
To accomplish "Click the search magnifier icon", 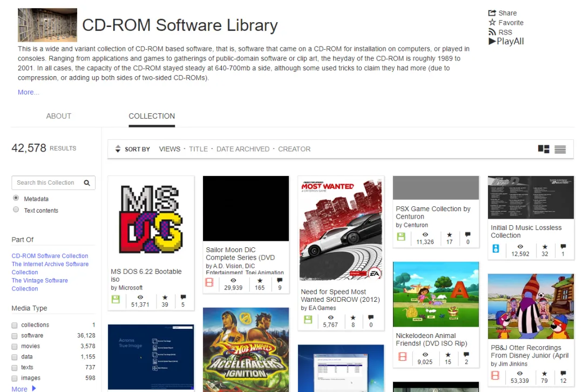I will click(x=87, y=183).
